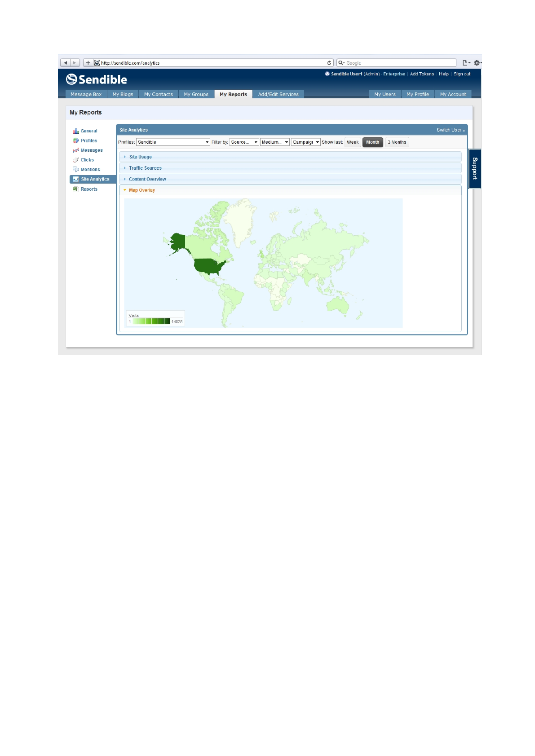Click the Messages line graph icon
This screenshot has height=756, width=535.
[x=76, y=150]
